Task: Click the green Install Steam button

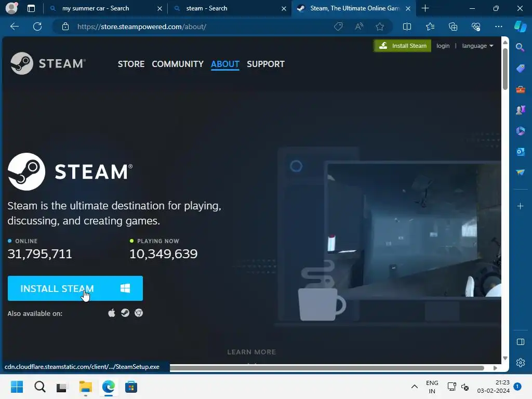Action: coord(403,46)
